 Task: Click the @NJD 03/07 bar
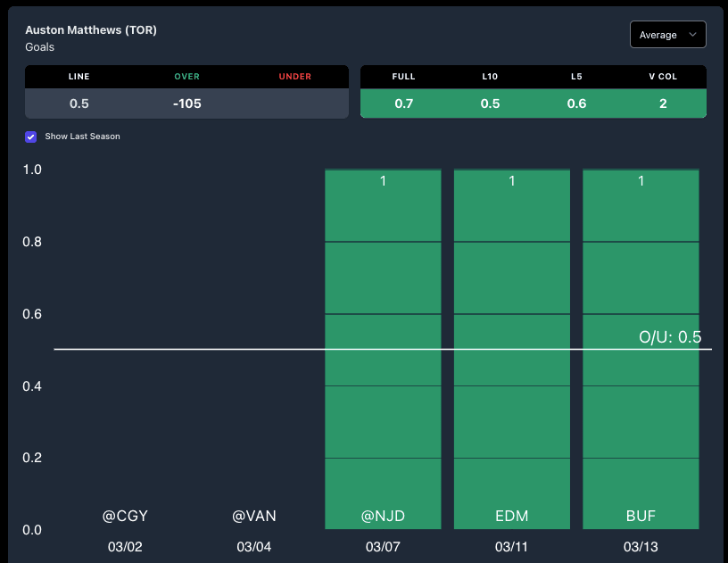tap(383, 349)
